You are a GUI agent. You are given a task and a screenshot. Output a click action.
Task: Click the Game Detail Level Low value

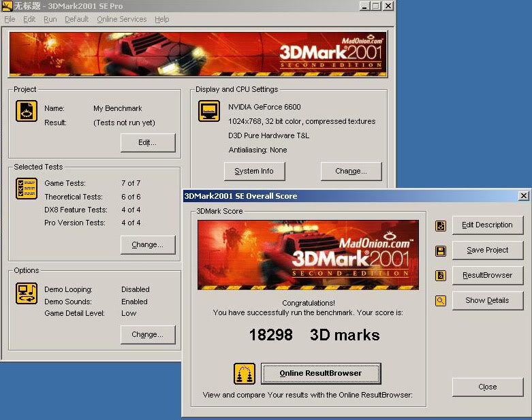(129, 313)
